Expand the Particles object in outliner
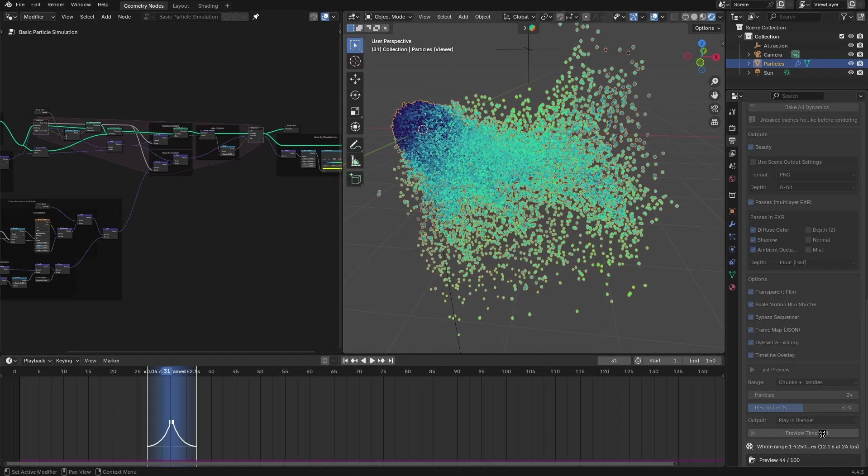The image size is (868, 476). (749, 64)
